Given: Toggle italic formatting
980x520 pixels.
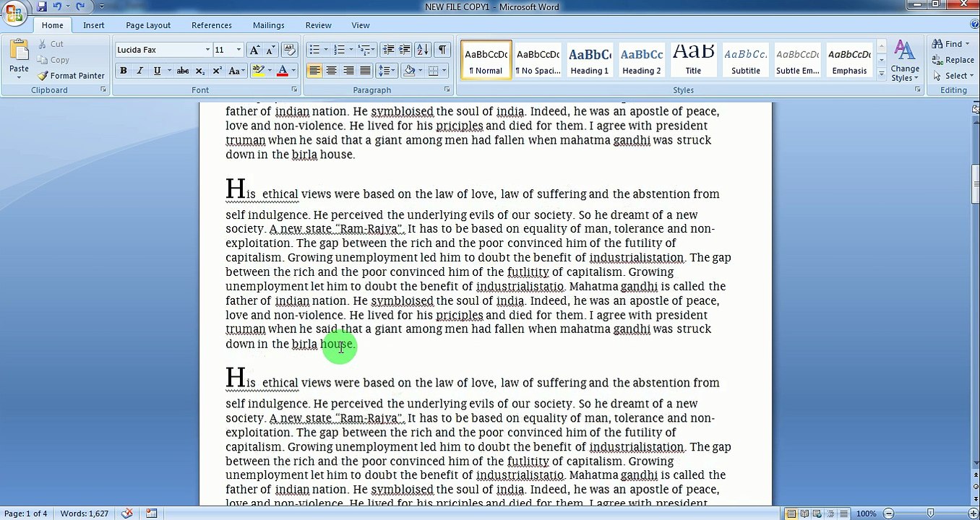Looking at the screenshot, I should pos(139,71).
